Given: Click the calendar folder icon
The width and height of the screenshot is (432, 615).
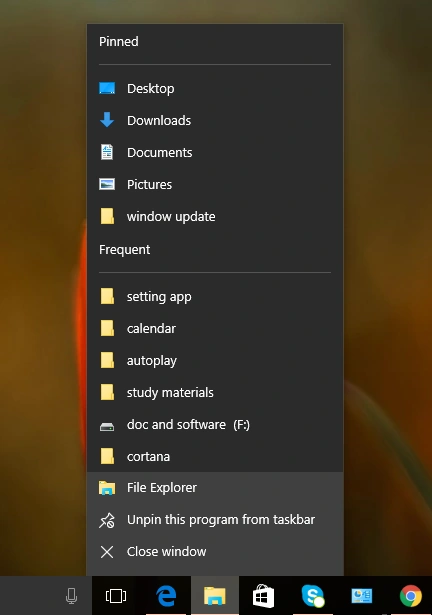Looking at the screenshot, I should 107,328.
